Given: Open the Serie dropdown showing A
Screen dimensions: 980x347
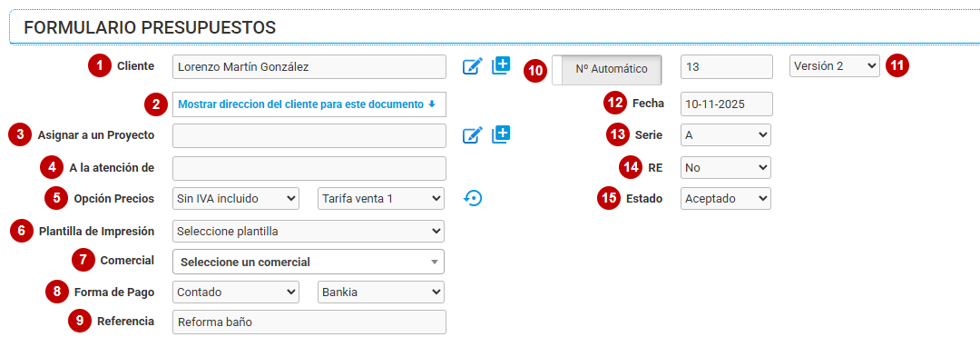Looking at the screenshot, I should 726,134.
